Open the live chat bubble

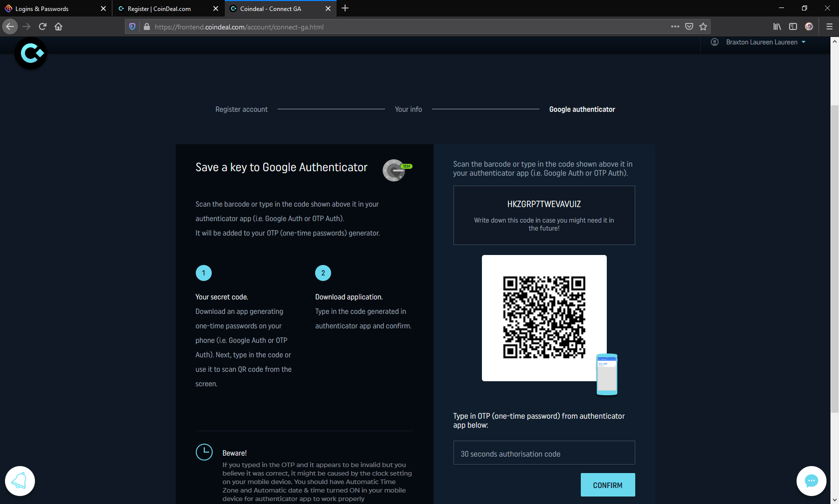[812, 481]
